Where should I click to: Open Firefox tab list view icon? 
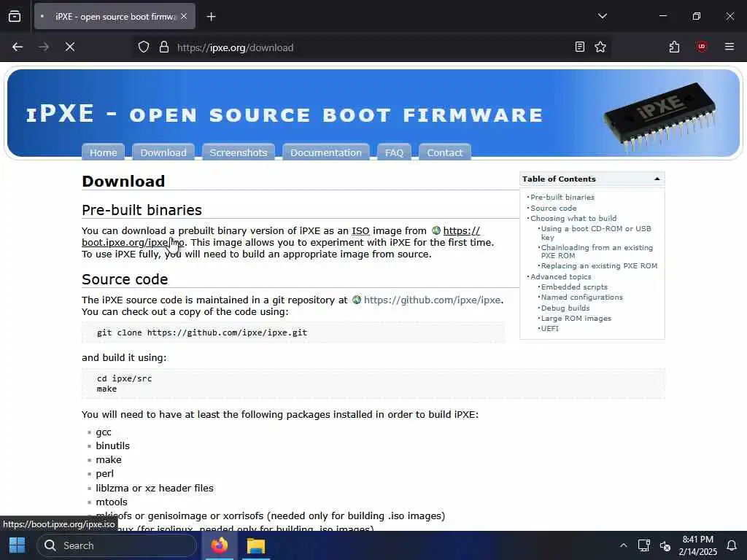(15, 16)
